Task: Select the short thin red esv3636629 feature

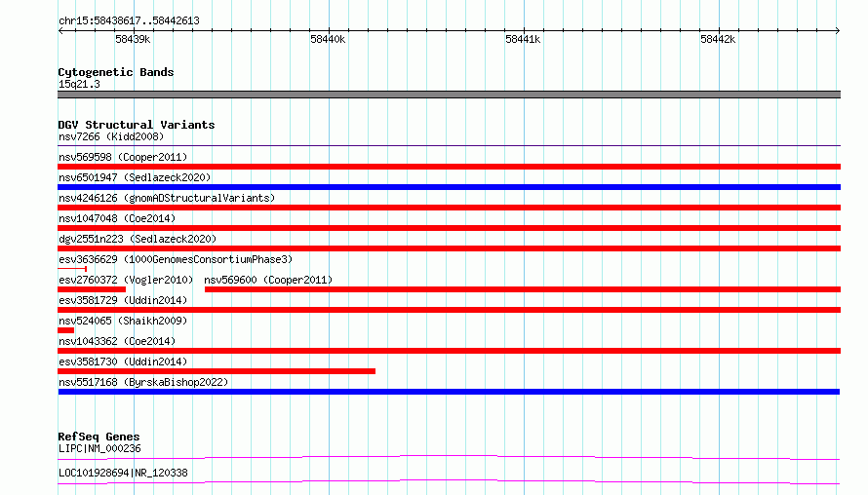Action: pos(72,269)
